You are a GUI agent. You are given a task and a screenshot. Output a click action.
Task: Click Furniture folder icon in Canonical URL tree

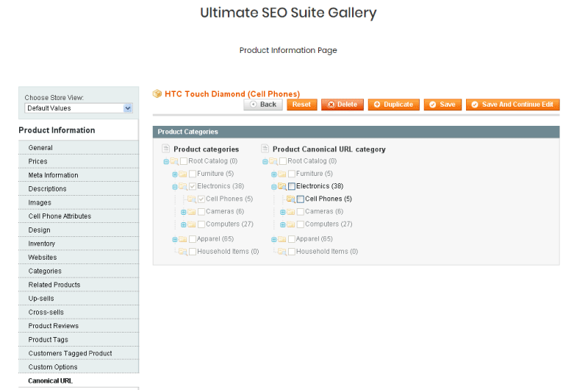pyautogui.click(x=282, y=174)
